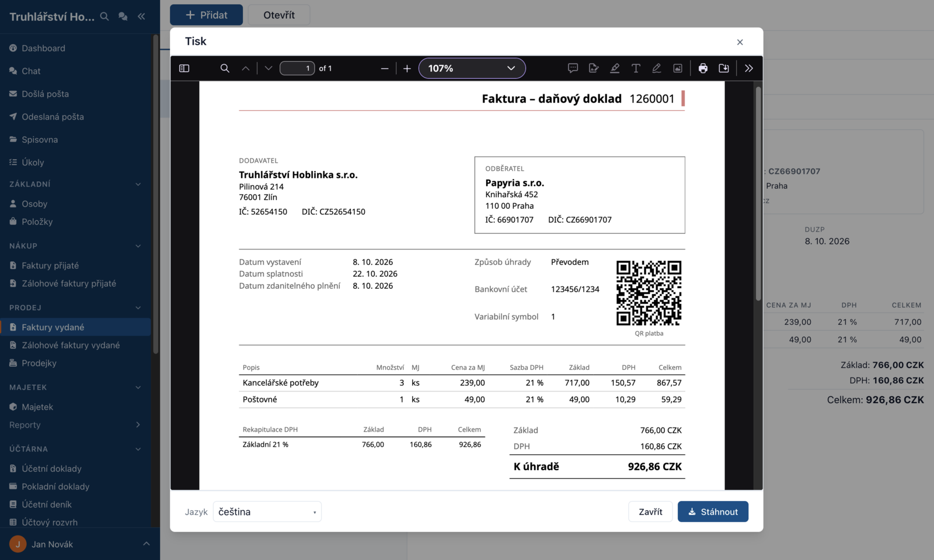934x560 pixels.
Task: Collapse the sidebar with double chevron
Action: pyautogui.click(x=141, y=16)
